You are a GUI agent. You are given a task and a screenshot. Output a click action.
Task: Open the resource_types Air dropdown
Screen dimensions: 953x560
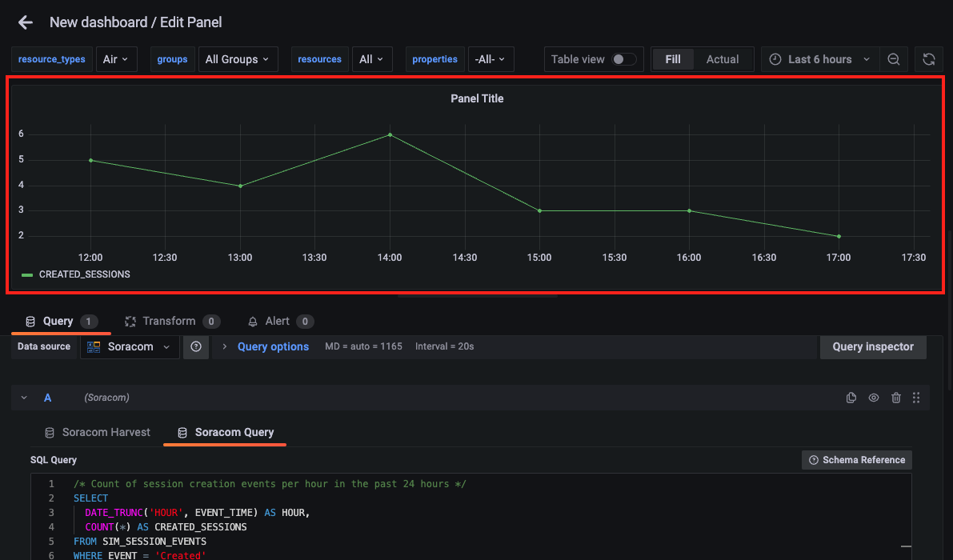(117, 59)
